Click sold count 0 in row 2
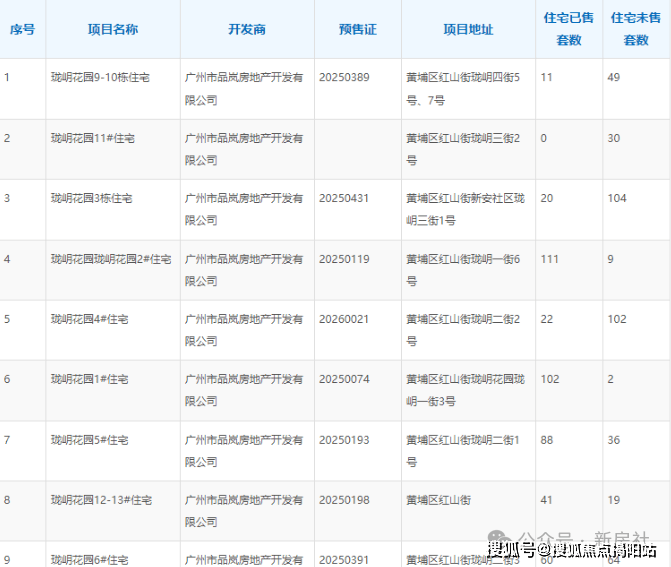This screenshot has height=567, width=671. [543, 138]
